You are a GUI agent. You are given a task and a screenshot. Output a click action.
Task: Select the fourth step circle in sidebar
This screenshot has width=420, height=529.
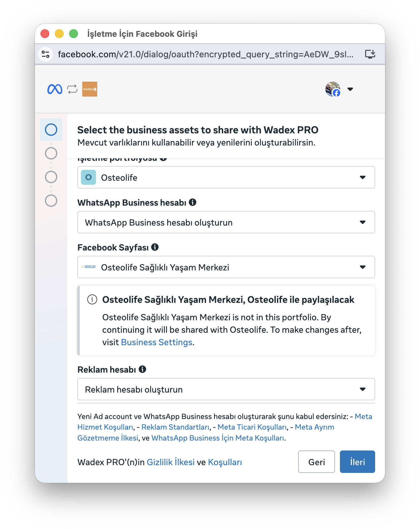click(51, 201)
